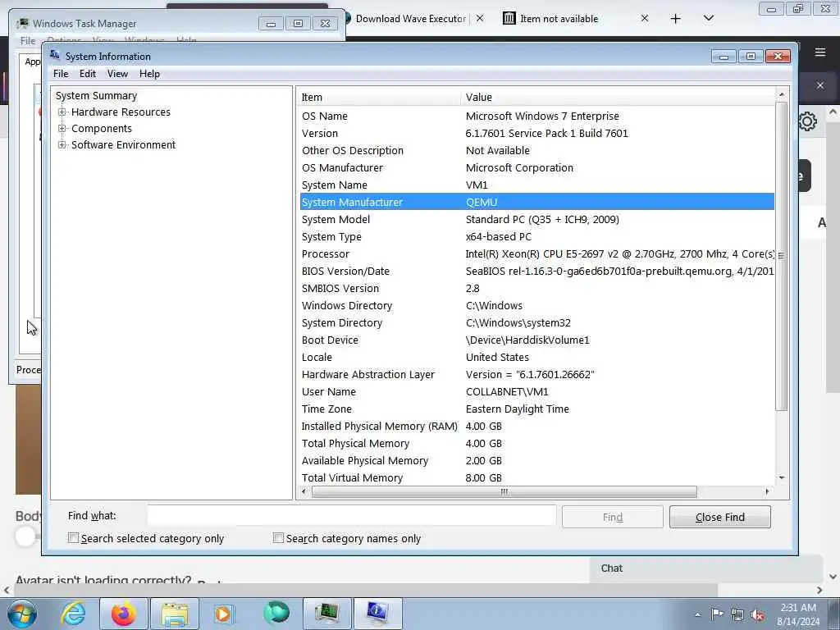Select the BIOS Version/Date row
Image resolution: width=840 pixels, height=630 pixels.
(537, 271)
